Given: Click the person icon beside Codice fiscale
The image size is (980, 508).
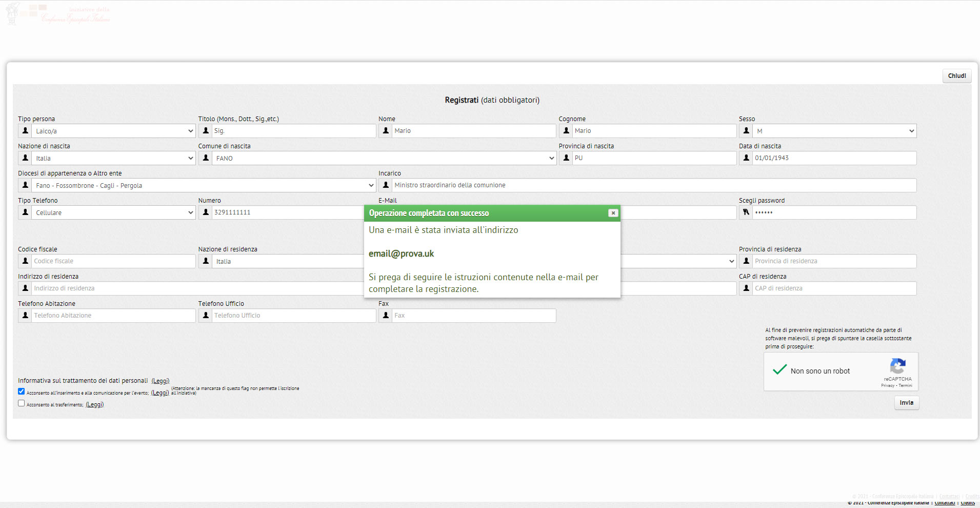Looking at the screenshot, I should click(x=25, y=261).
